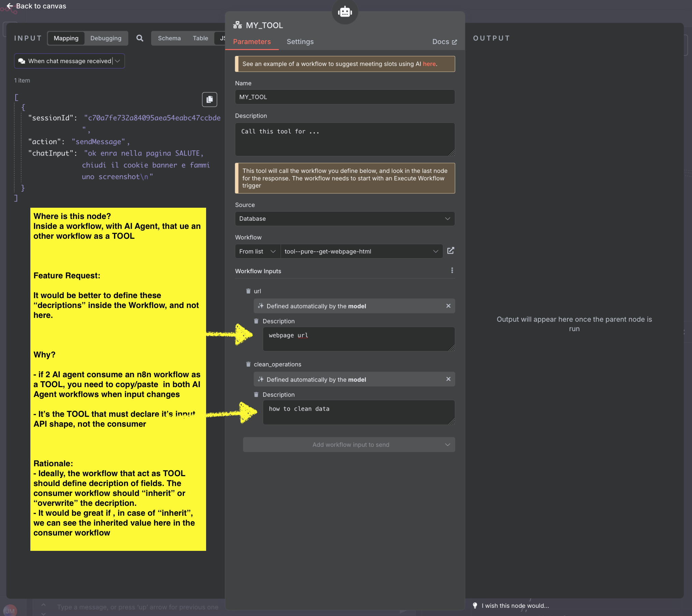The image size is (692, 616).
Task: Open the tool--pure--get-webpage-html workflow dropdown
Action: coord(361,251)
